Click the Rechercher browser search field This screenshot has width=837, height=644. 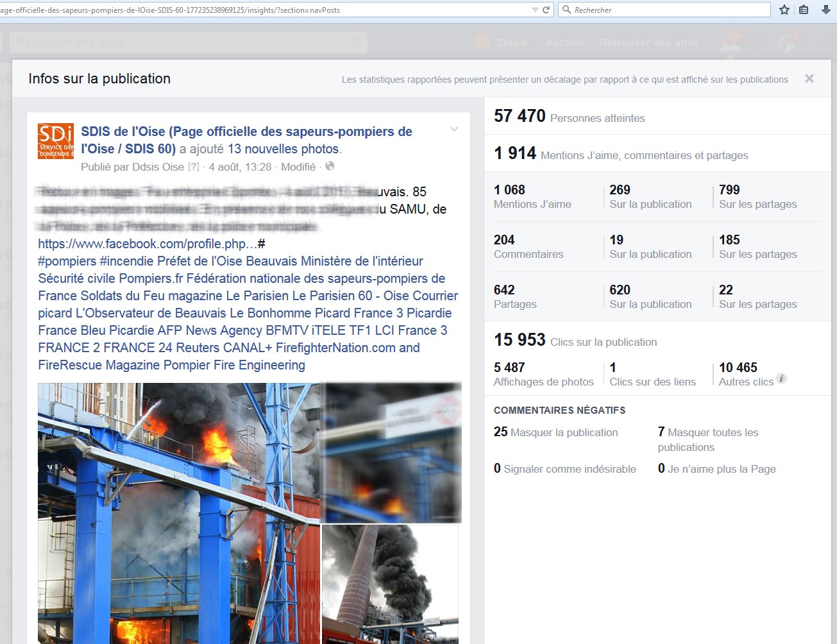[x=667, y=10]
